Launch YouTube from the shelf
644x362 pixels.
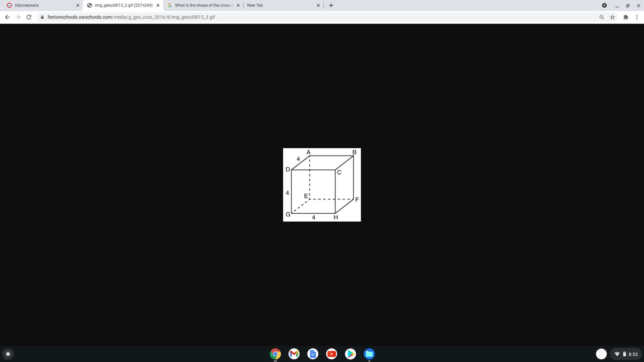331,354
